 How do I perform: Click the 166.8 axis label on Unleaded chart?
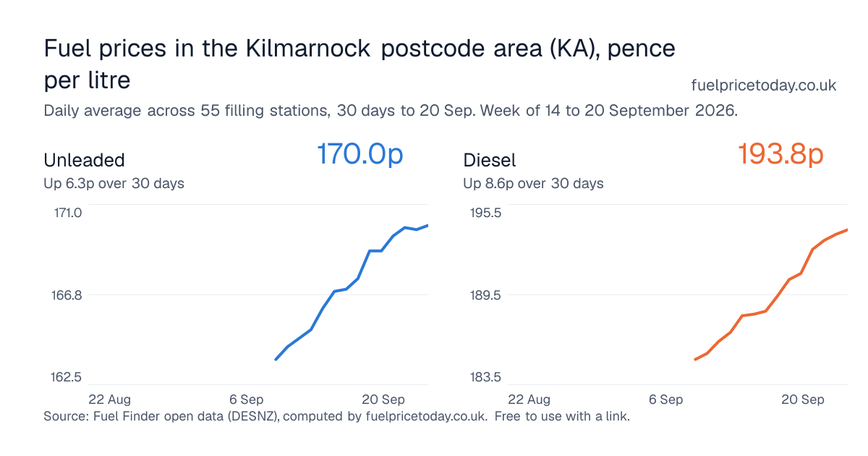pos(68,295)
